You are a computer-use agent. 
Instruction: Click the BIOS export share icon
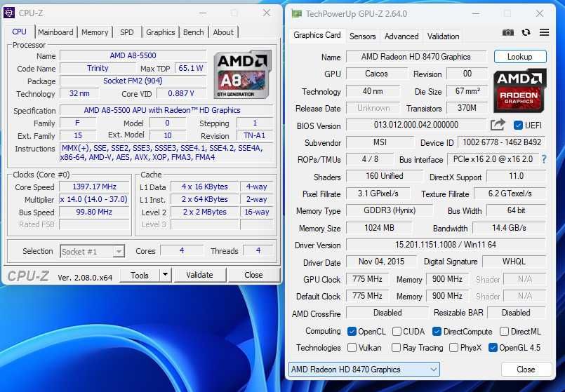498,125
